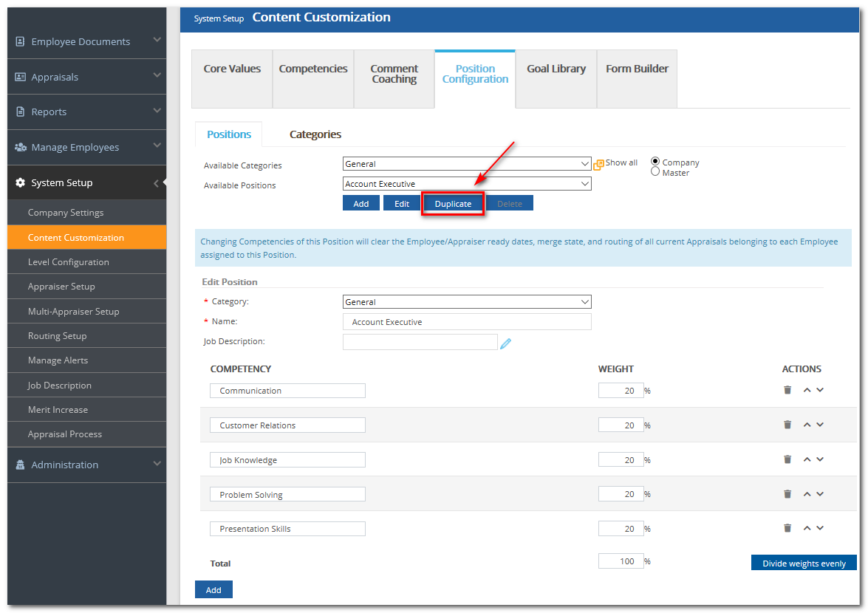Move Job Knowledge down using arrow icon
This screenshot has height=613, width=868.
[x=820, y=459]
